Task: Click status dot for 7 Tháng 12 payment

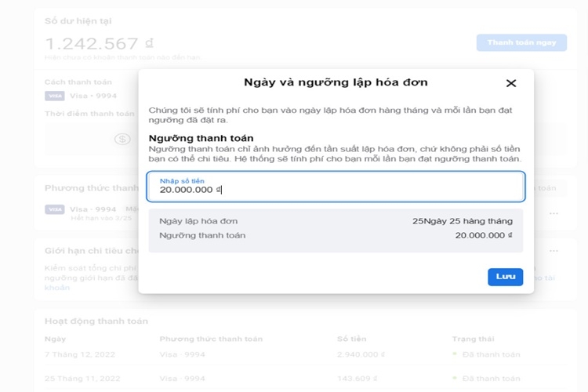Action: 455,354
